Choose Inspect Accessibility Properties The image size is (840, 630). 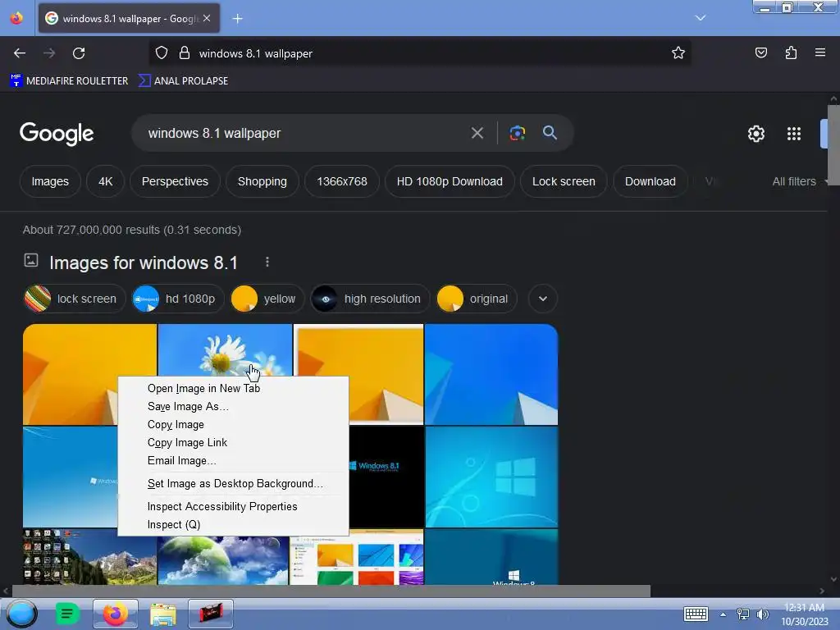233,507
